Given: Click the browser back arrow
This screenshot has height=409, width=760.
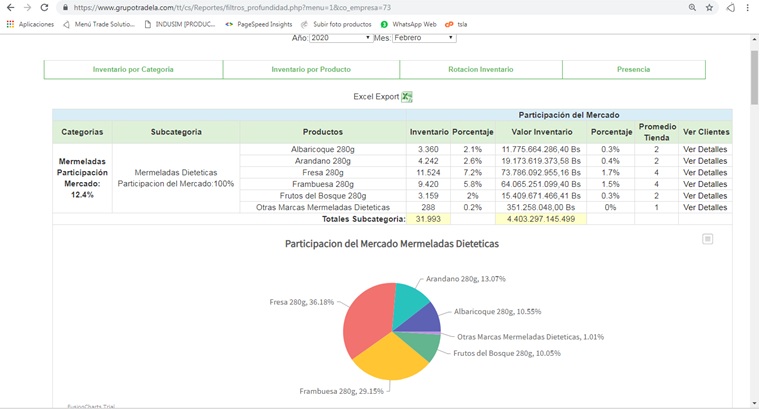Looking at the screenshot, I should pos(10,7).
